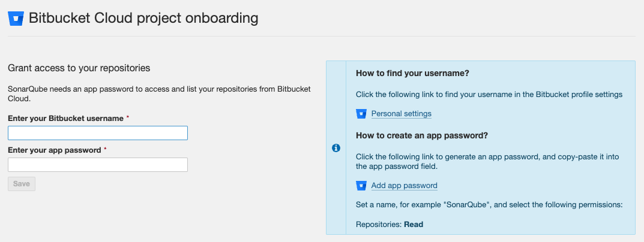Click the "Bitbucket Cloud project onboarding" title
This screenshot has height=242, width=644.
click(143, 19)
